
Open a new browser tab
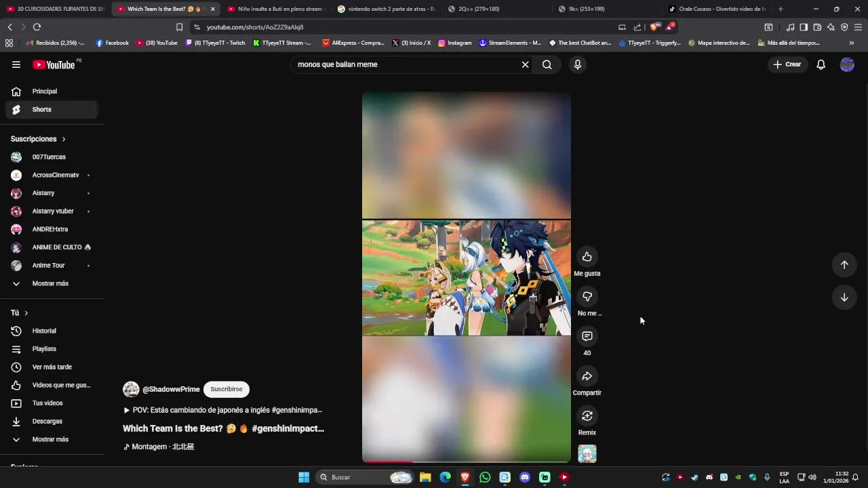[781, 9]
